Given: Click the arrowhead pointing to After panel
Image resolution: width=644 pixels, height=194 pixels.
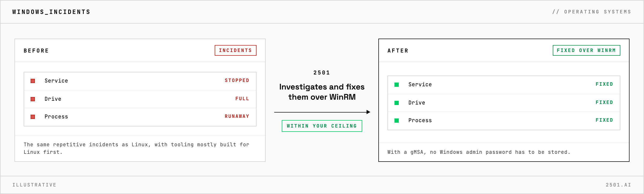Looking at the screenshot, I should tap(368, 112).
